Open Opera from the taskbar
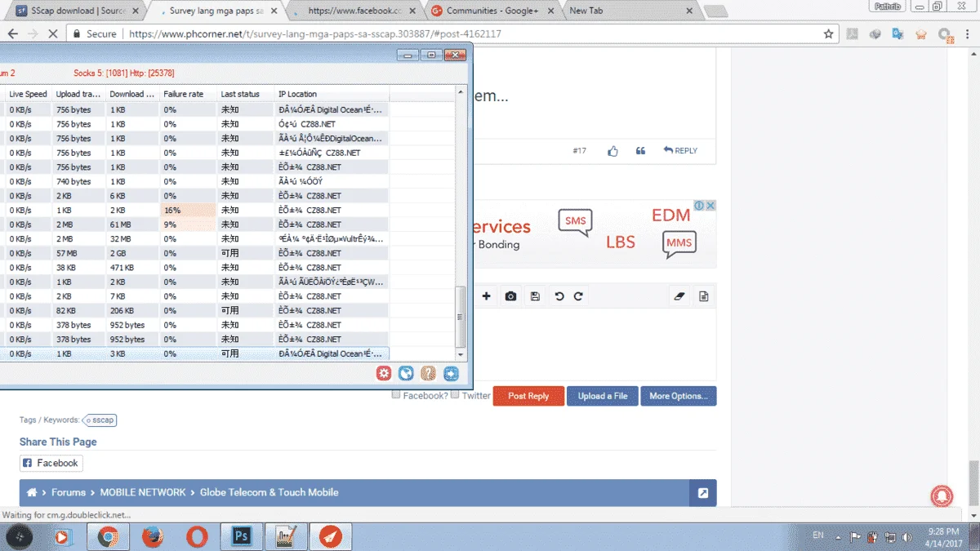The height and width of the screenshot is (551, 980). coord(196,536)
